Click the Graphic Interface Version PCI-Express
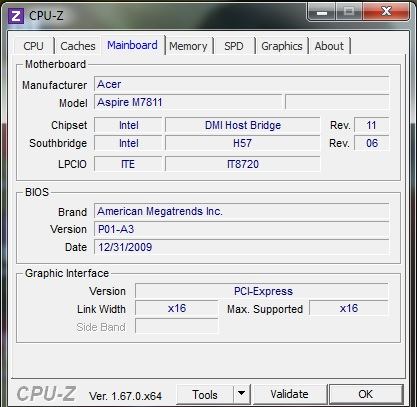417x407 pixels. click(x=262, y=291)
